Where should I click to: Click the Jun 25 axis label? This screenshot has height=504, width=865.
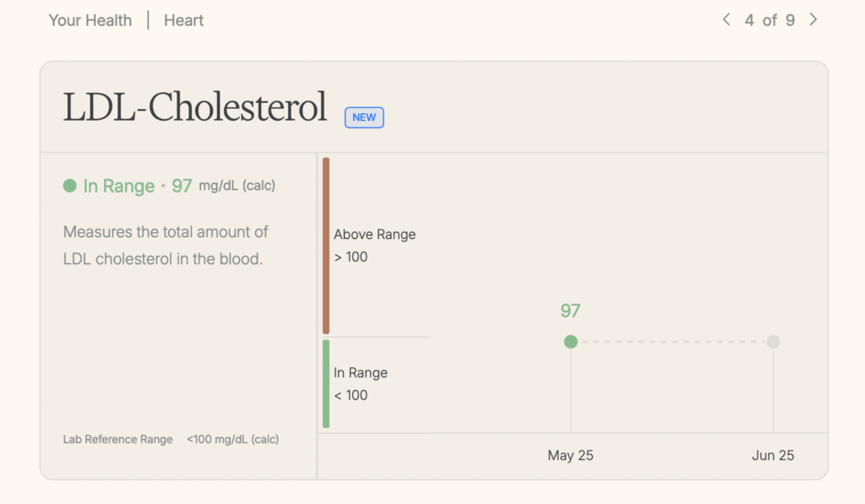pos(773,456)
